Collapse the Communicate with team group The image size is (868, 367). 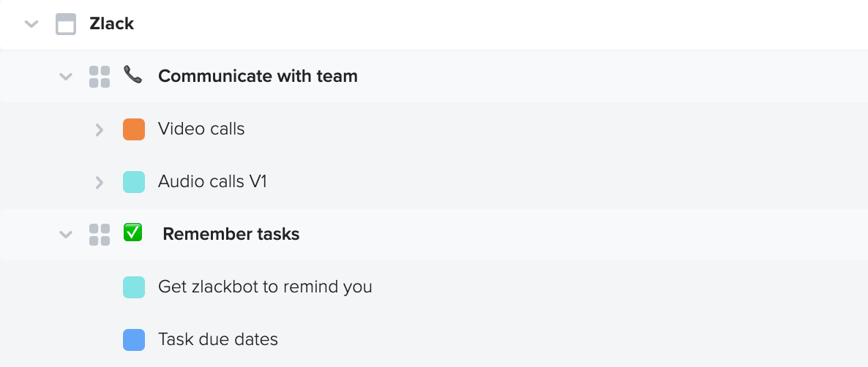(65, 76)
